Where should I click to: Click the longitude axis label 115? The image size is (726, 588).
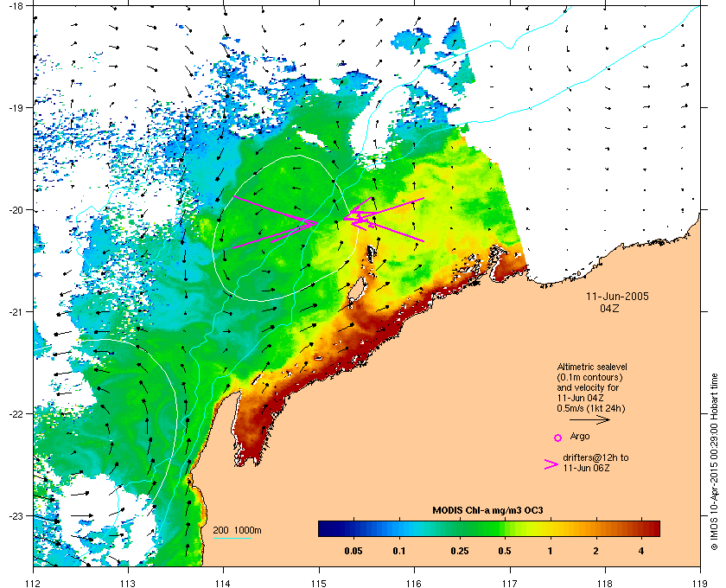(319, 584)
